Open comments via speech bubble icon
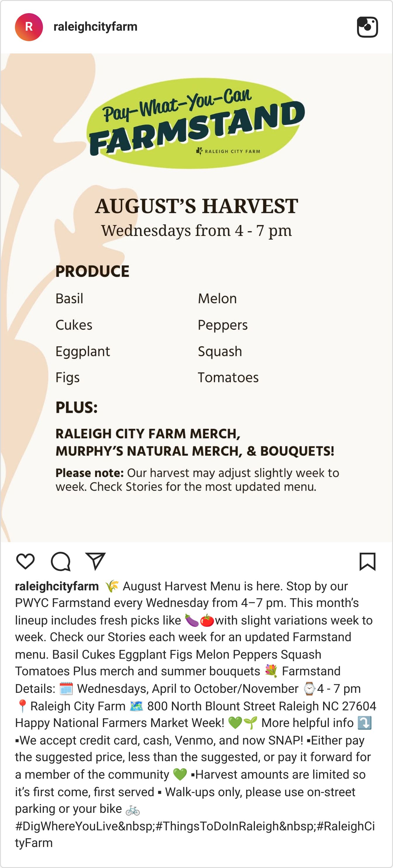The height and width of the screenshot is (868, 393). (x=61, y=561)
